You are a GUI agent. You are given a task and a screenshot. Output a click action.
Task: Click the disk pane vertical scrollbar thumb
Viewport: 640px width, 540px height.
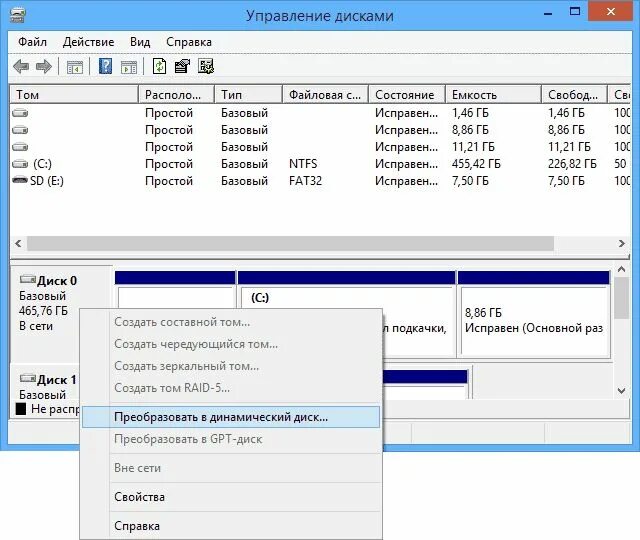tap(622, 298)
